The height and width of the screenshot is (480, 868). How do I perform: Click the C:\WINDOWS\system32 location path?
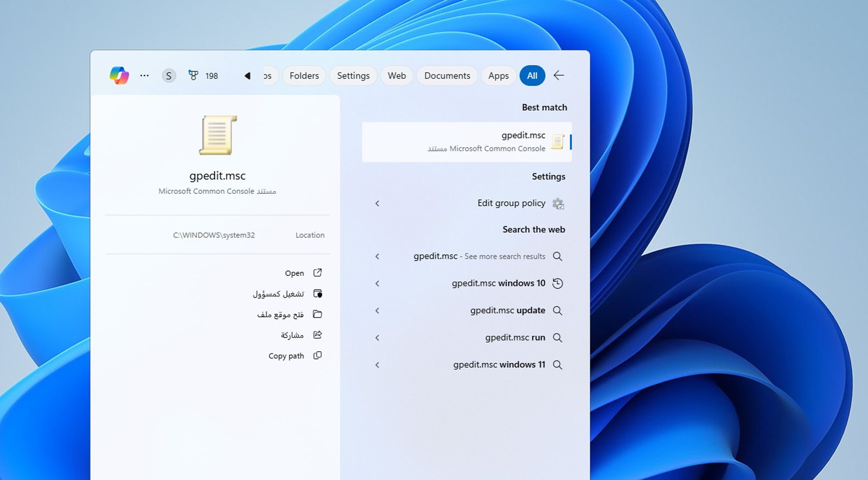214,235
